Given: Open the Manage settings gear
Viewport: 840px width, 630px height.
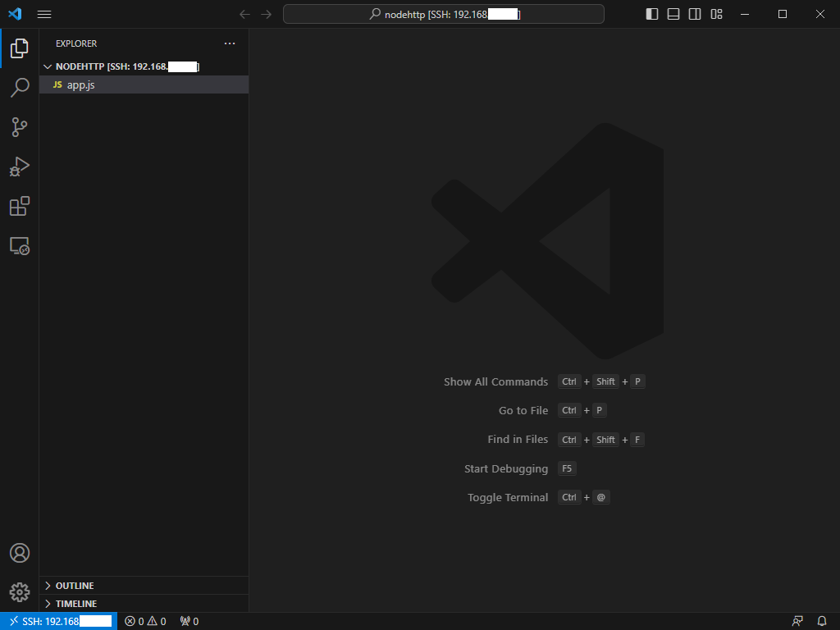Looking at the screenshot, I should coord(19,592).
